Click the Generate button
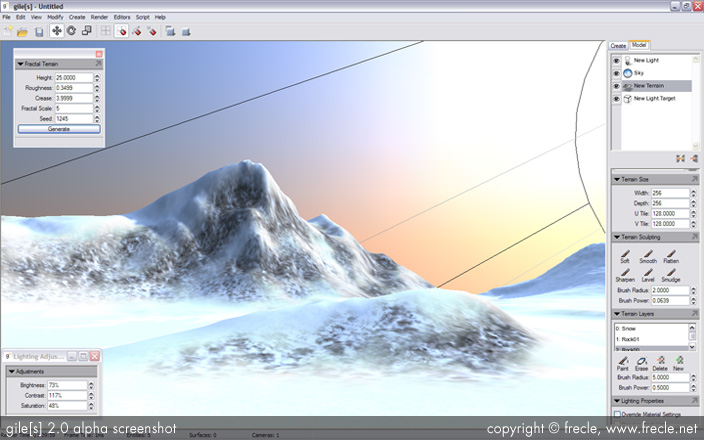Viewport: 704px width, 440px height. click(x=59, y=129)
